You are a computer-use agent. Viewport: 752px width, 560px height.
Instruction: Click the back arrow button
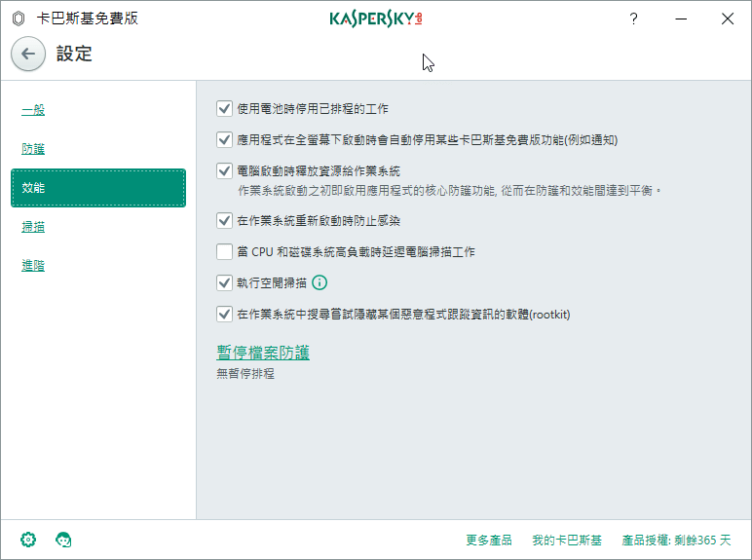pyautogui.click(x=28, y=55)
